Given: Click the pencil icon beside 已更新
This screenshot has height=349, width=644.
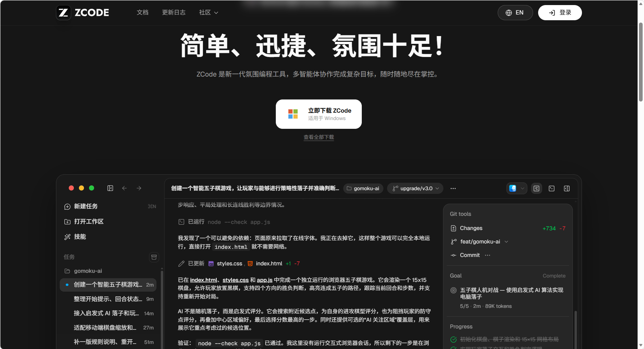Looking at the screenshot, I should pos(181,264).
